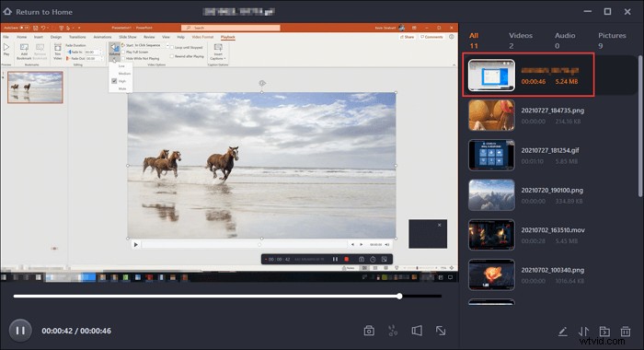Pause the video playback
The width and height of the screenshot is (644, 350).
tap(20, 331)
